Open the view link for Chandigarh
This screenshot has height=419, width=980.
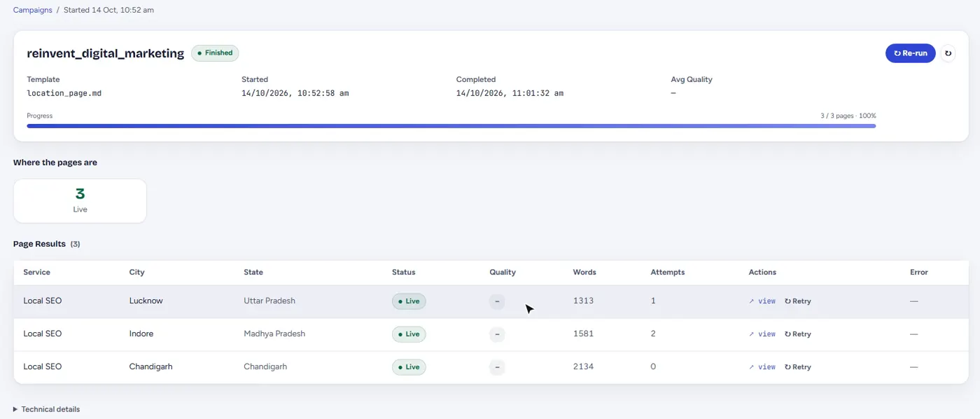[762, 367]
